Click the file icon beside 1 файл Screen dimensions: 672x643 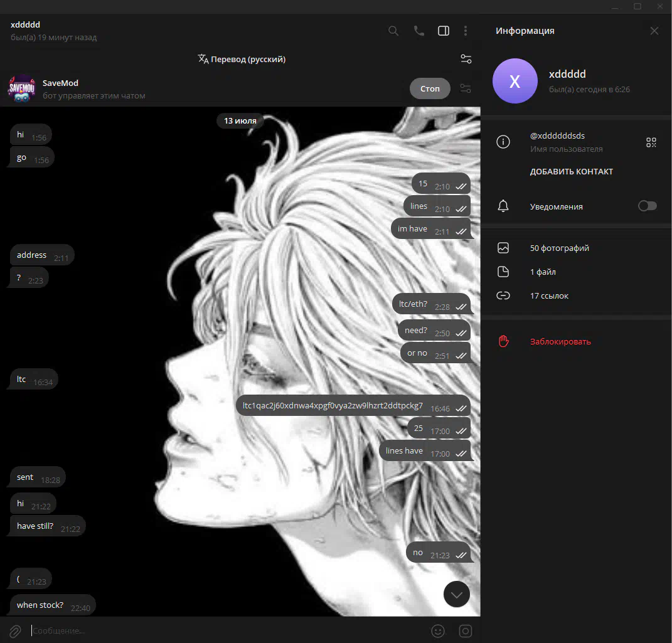[x=503, y=272]
